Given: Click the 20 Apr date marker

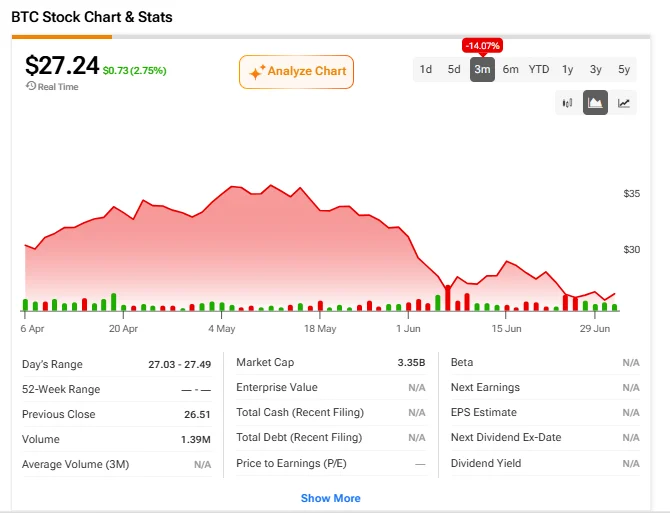Looking at the screenshot, I should 123,328.
